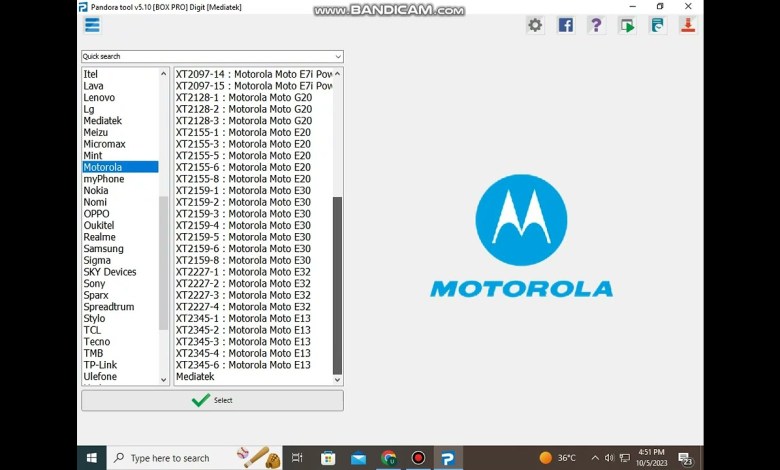Select myPhone in the brand list
Screen dimensions: 780x470
103,179
